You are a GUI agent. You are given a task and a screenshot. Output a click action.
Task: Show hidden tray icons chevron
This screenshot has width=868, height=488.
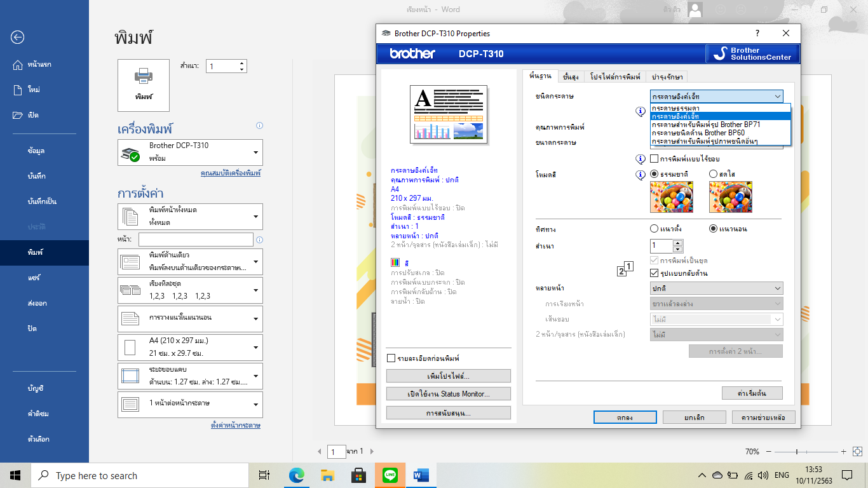[x=702, y=475]
